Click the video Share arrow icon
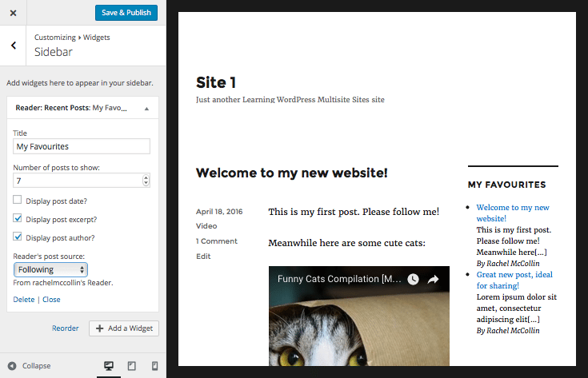Image resolution: width=588 pixels, height=378 pixels. 433,279
